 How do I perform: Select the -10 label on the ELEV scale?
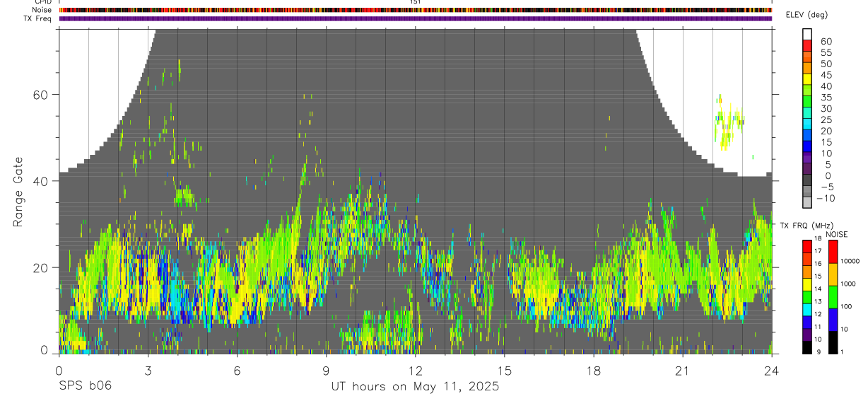click(824, 198)
